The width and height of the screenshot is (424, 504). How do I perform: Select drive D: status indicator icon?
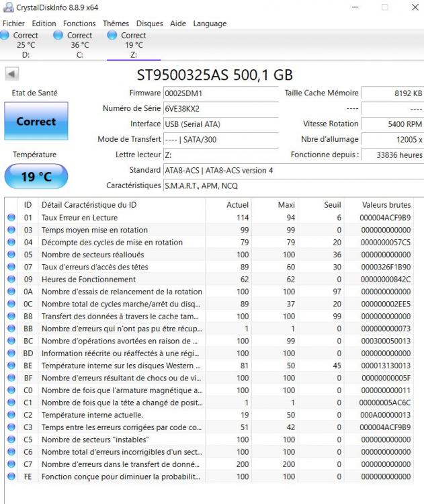pos(6,36)
